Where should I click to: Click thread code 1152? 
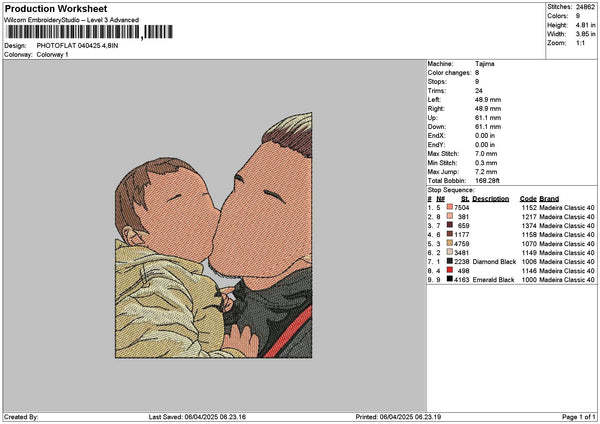point(529,208)
